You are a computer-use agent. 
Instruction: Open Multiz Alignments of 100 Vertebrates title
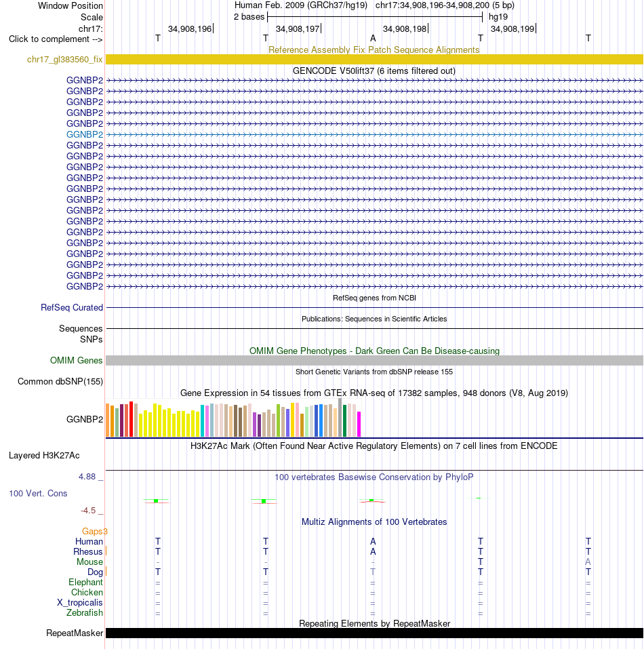coord(374,522)
